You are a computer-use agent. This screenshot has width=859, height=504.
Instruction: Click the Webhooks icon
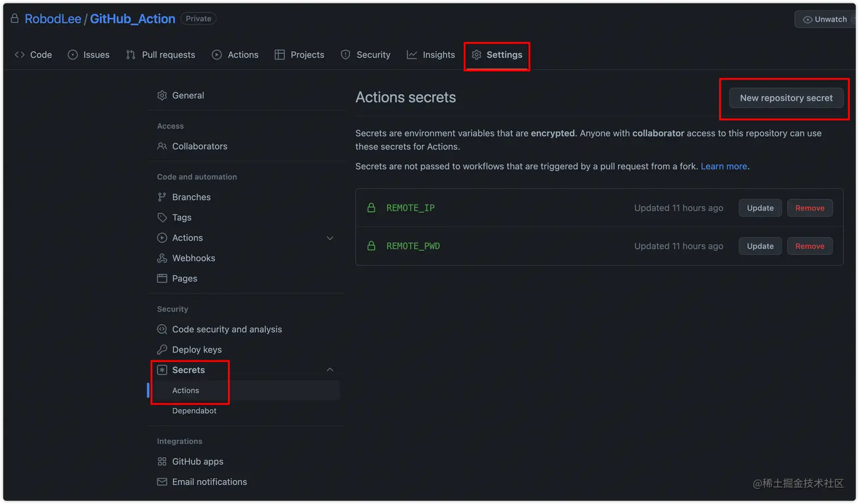(x=162, y=258)
